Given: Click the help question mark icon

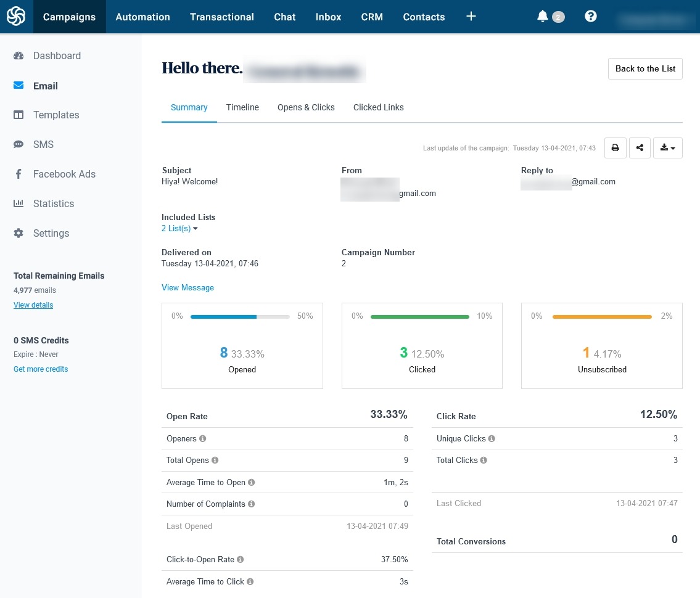Looking at the screenshot, I should pyautogui.click(x=590, y=17).
